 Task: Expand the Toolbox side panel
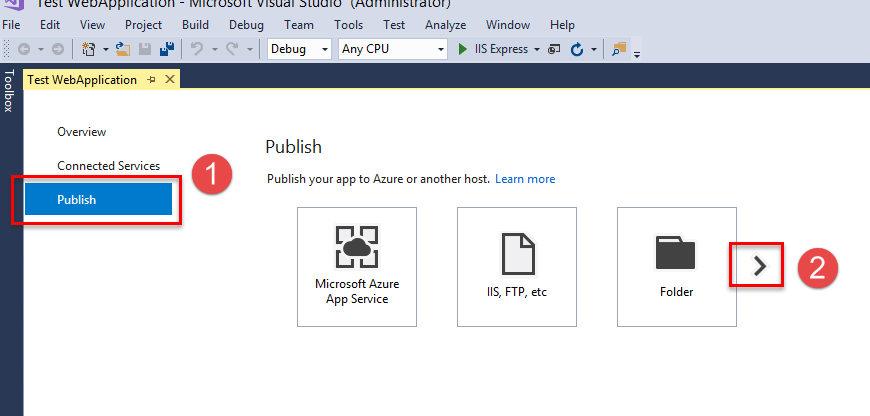point(8,90)
